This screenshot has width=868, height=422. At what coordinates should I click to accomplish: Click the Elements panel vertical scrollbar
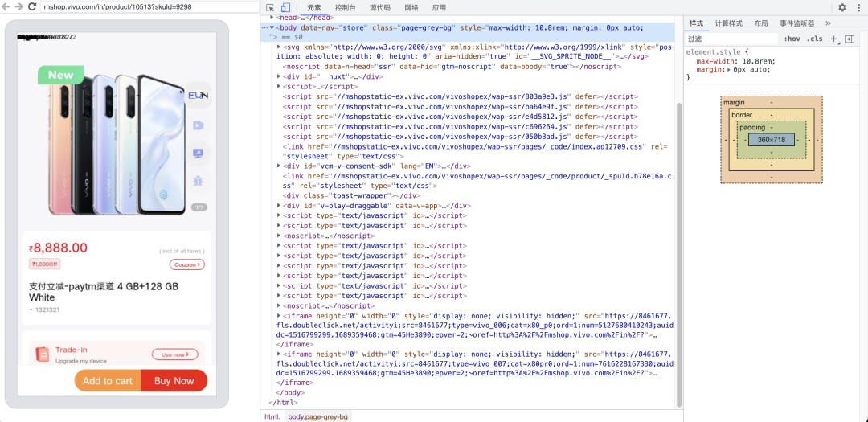point(679,255)
